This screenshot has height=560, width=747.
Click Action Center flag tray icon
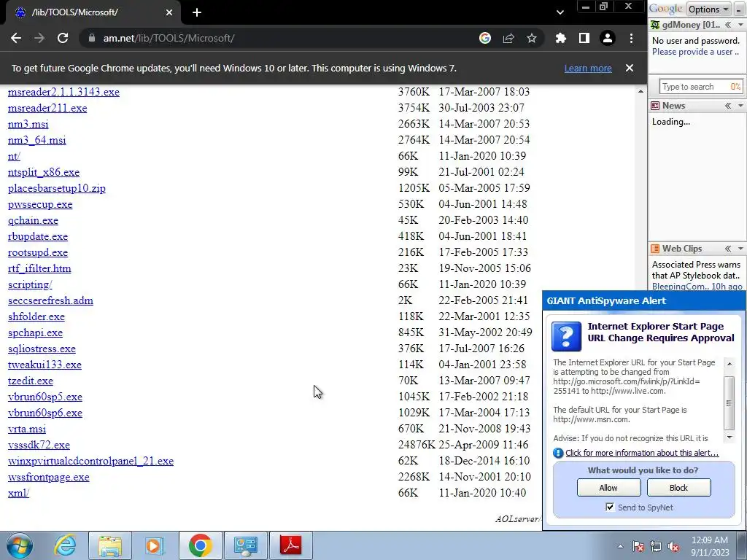[x=638, y=546]
